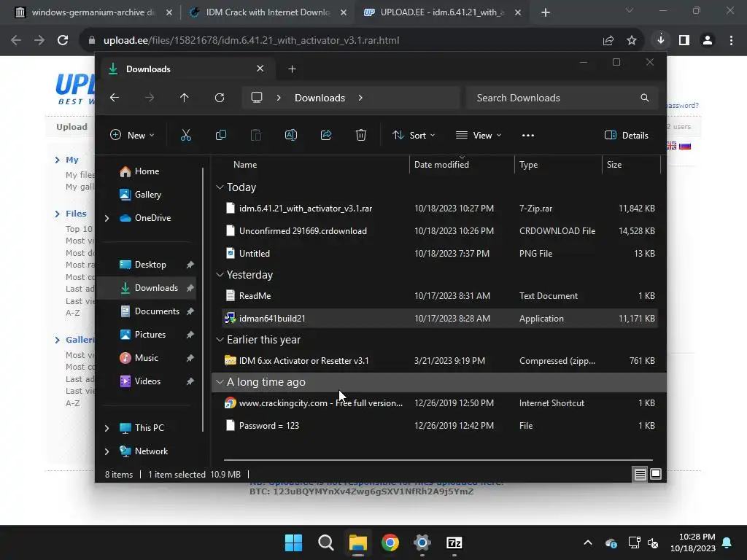
Task: Click the Chrome address bar URL
Action: pyautogui.click(x=251, y=41)
